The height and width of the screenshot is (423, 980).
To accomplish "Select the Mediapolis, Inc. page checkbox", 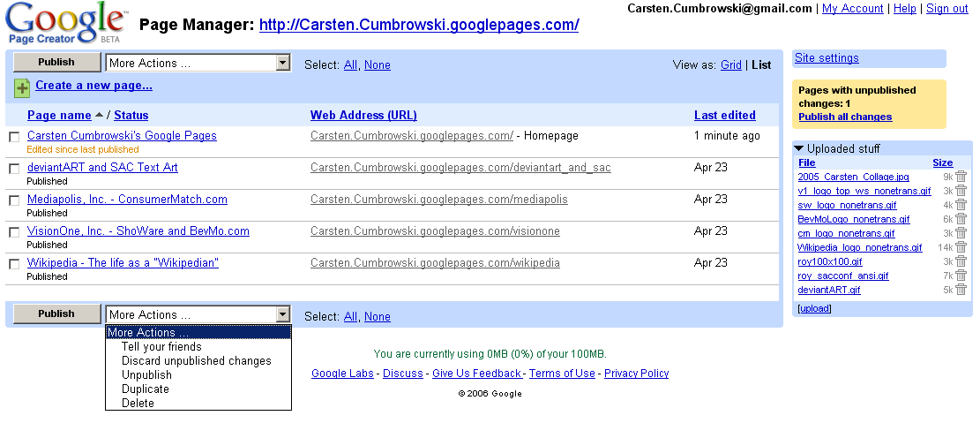I will 14,200.
